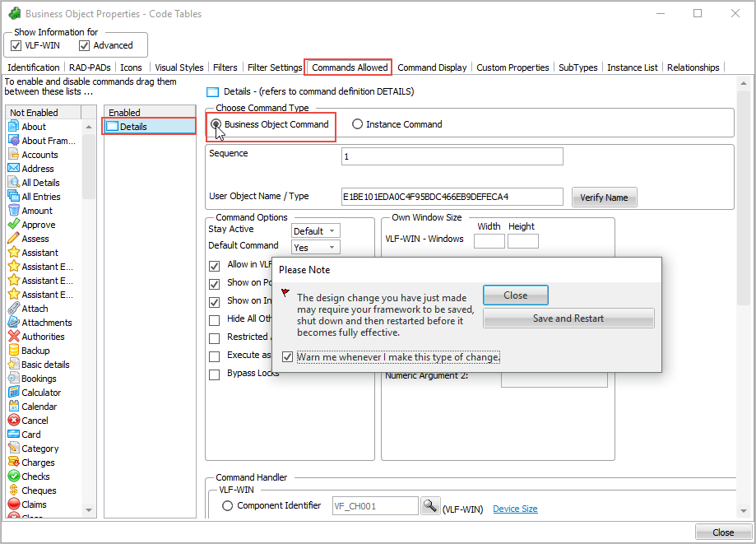This screenshot has height=544, width=756.
Task: Click the Claims red ball icon
Action: pos(13,504)
